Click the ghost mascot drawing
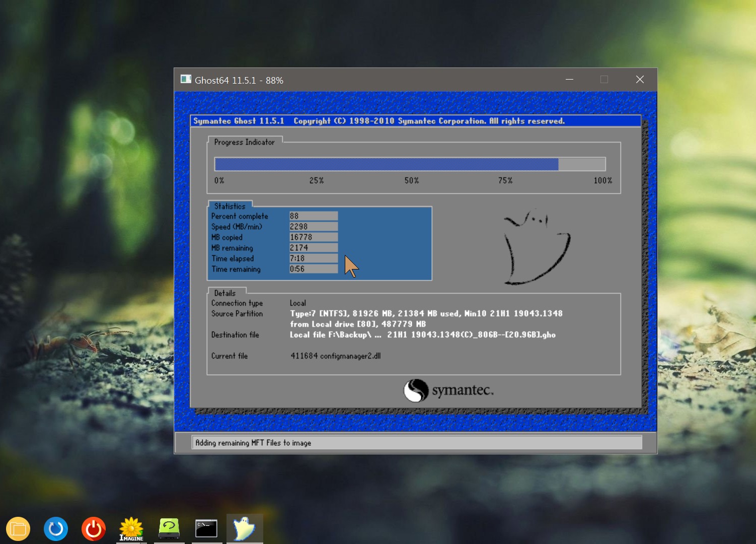This screenshot has width=756, height=544. tap(537, 247)
